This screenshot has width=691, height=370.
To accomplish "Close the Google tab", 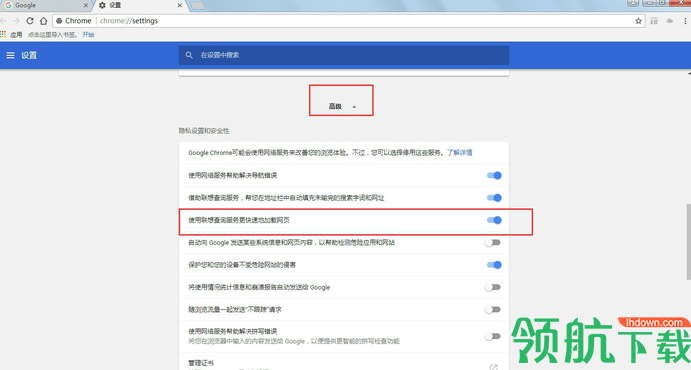I will [x=85, y=5].
